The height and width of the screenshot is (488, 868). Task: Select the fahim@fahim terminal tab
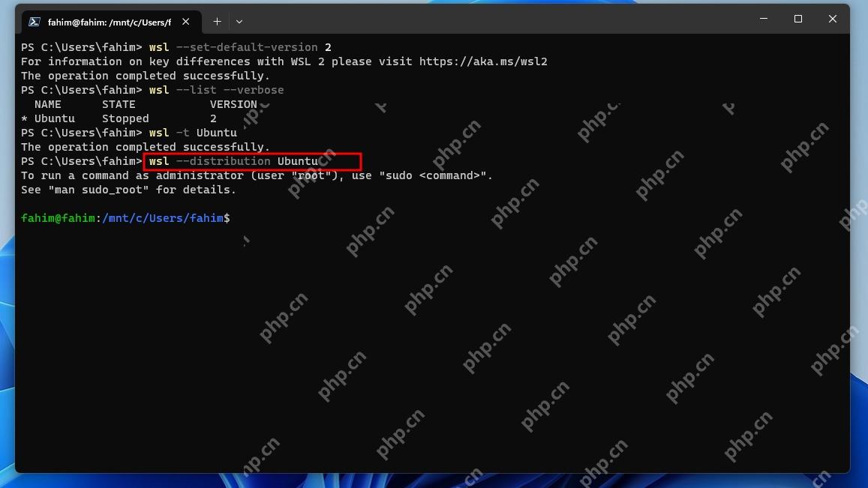pos(111,22)
